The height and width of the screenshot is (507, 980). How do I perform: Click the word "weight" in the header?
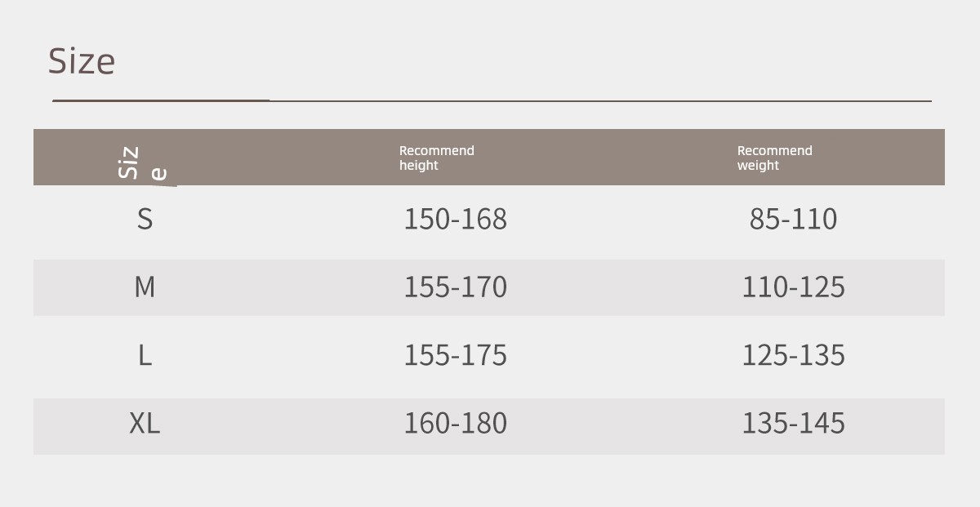click(758, 166)
